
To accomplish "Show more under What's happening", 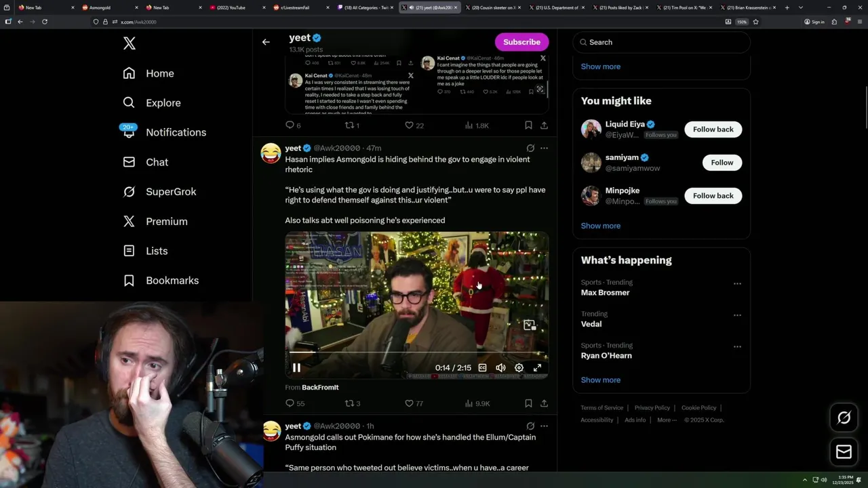I will tap(600, 380).
